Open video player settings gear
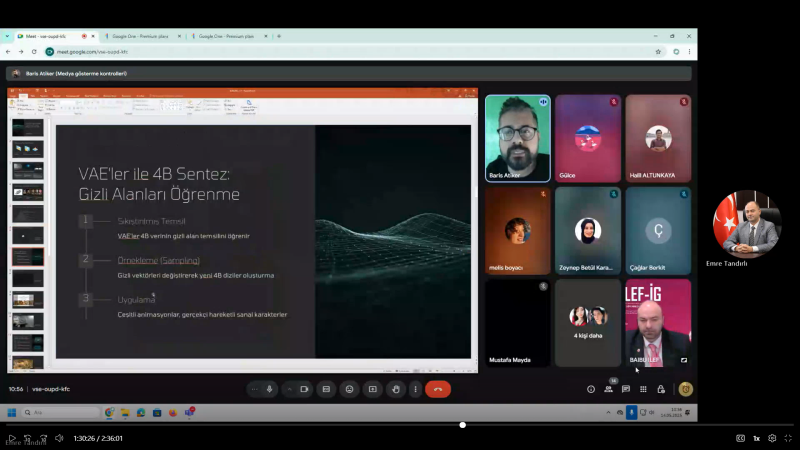Viewport: 800px width, 450px height. point(772,438)
